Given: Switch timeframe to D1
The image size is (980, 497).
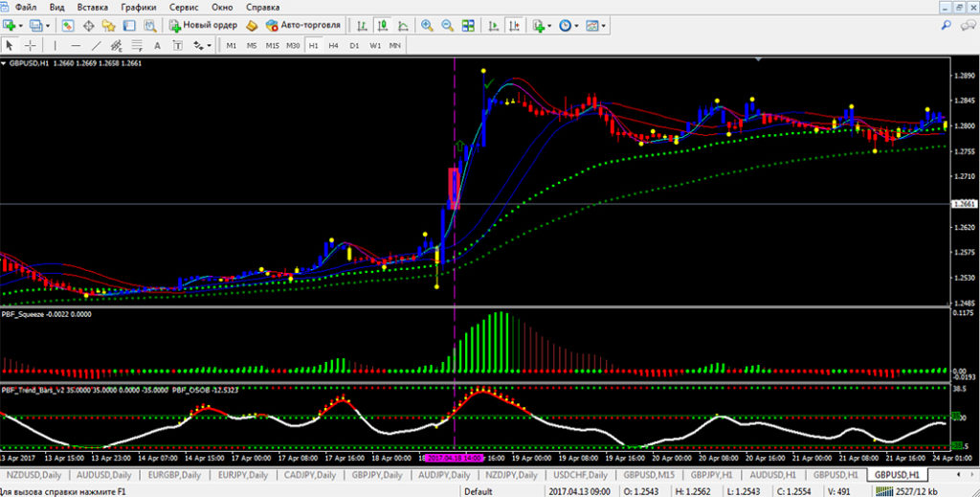Looking at the screenshot, I should pos(354,46).
